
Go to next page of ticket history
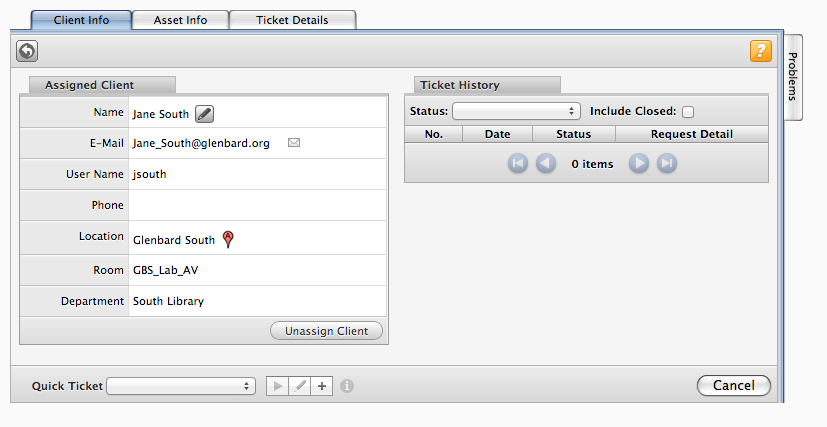coord(639,164)
